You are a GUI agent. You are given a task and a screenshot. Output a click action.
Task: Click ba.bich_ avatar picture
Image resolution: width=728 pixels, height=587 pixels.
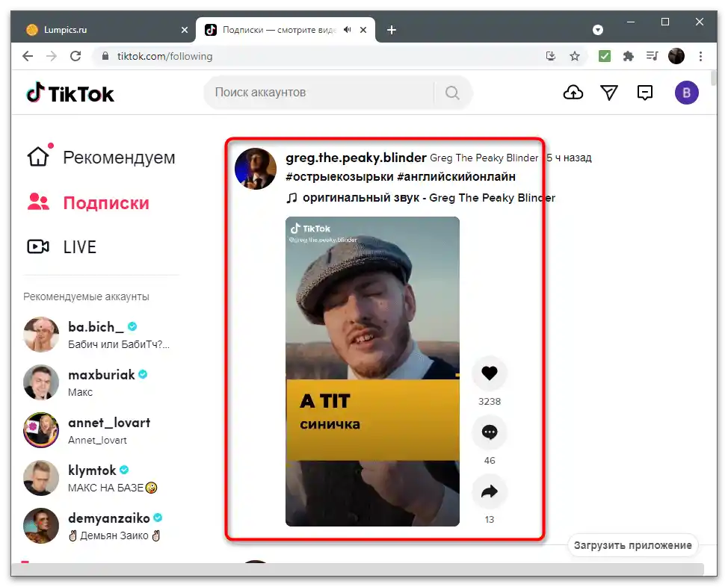pos(41,335)
